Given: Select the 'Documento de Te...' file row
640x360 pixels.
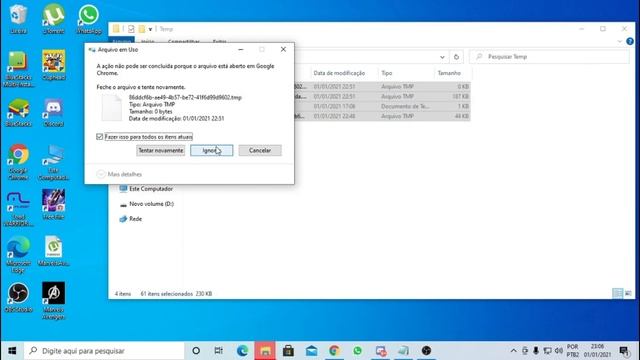Looking at the screenshot, I should [382, 106].
